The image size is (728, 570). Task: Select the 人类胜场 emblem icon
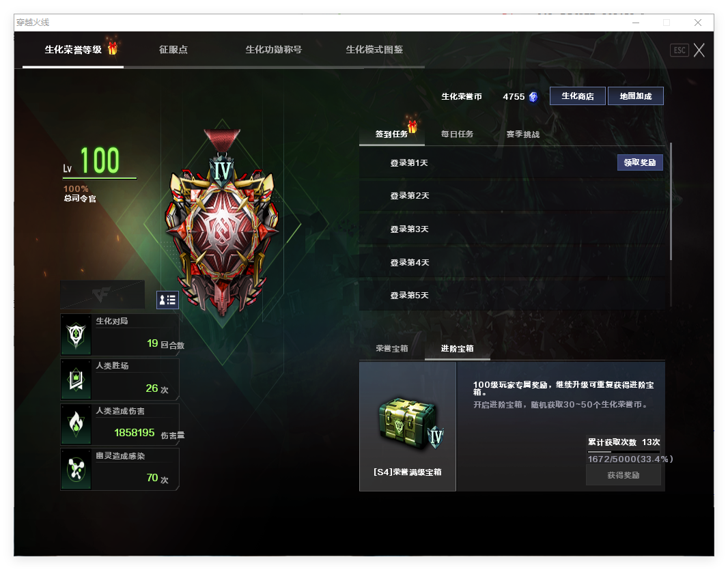coord(75,379)
